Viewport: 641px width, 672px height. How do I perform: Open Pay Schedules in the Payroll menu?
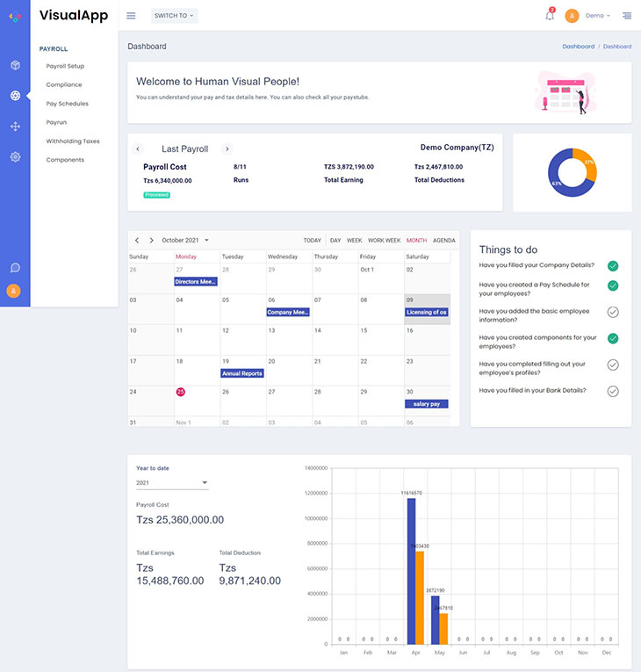(x=68, y=104)
